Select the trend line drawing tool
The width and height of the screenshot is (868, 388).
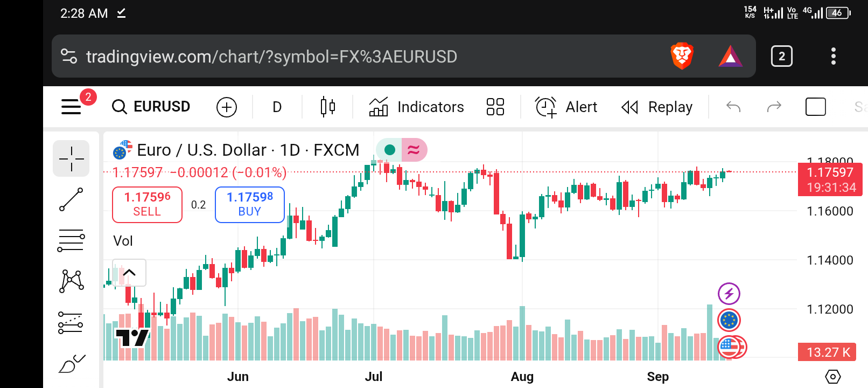[71, 199]
